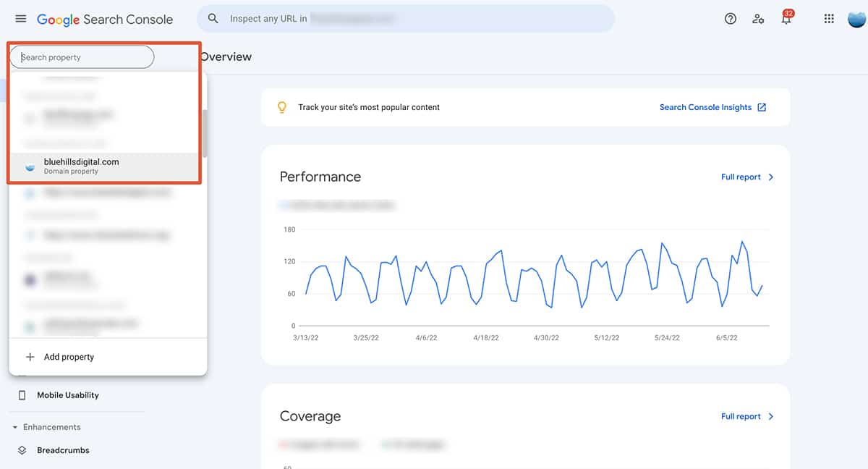Screen dimensions: 868x469
Task: Open the Google apps launcher grid
Action: click(828, 18)
